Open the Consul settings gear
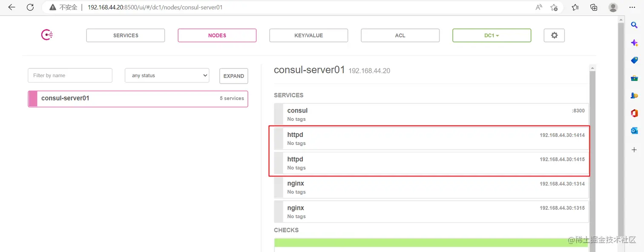This screenshot has height=252, width=644. click(554, 35)
